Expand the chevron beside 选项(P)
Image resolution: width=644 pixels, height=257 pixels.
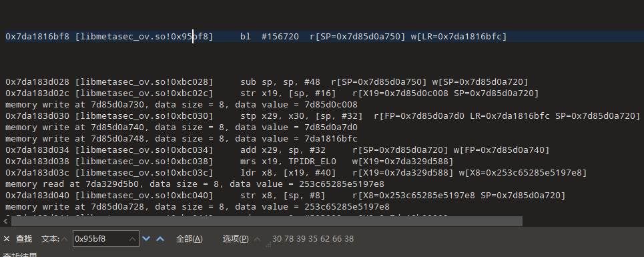257,238
